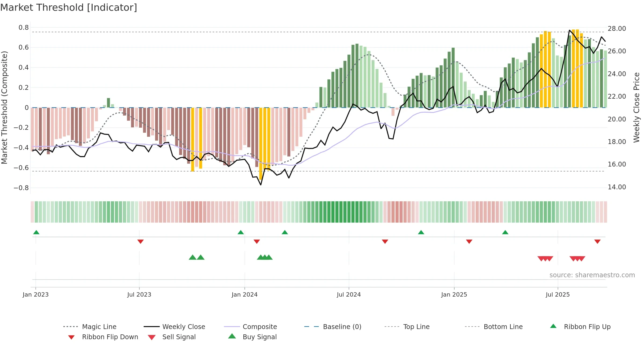Click the ribbon flip up marker near March 2024
This screenshot has width=644, height=362.
[285, 232]
